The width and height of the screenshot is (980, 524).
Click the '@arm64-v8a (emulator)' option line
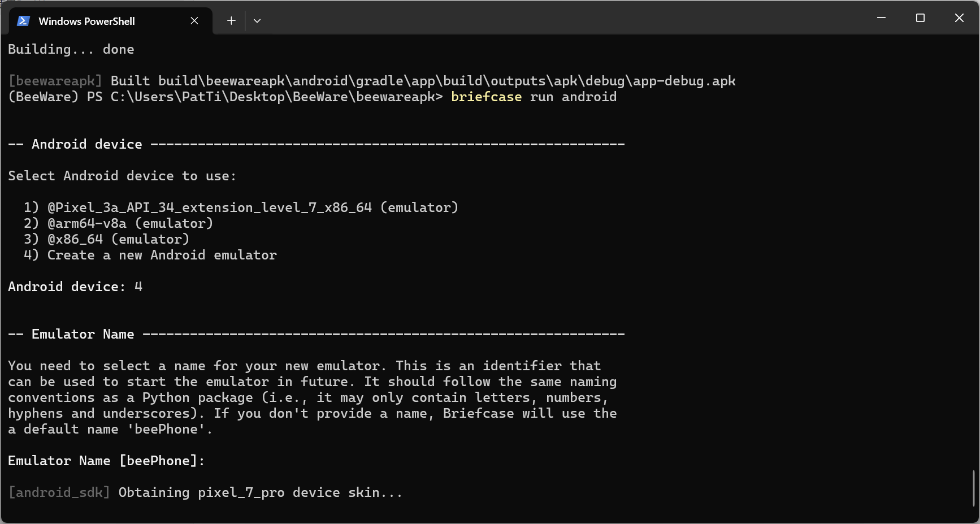coord(118,223)
